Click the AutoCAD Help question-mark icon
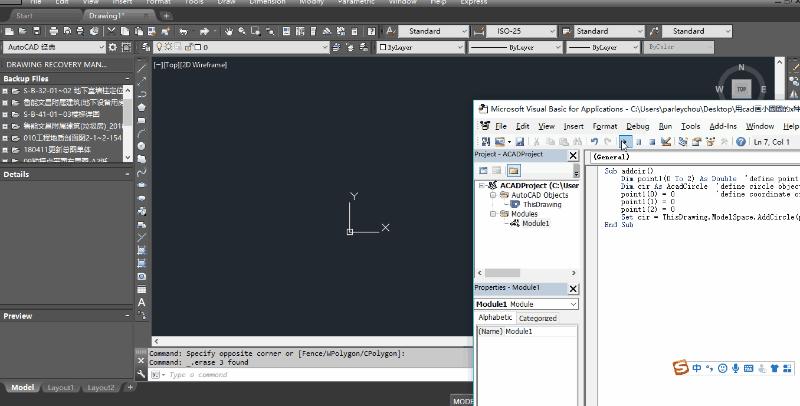Image resolution: width=800 pixels, height=406 pixels. (372, 31)
